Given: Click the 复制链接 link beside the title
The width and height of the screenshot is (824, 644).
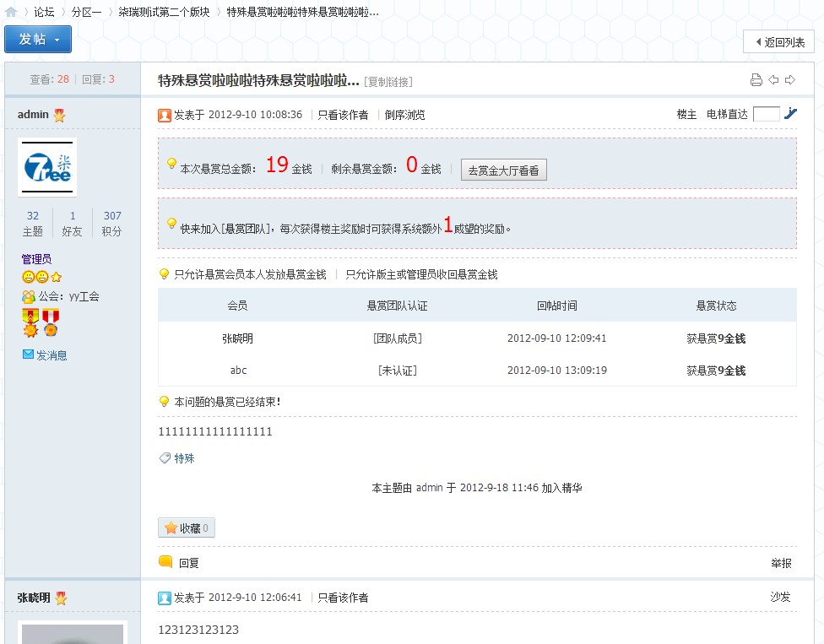Looking at the screenshot, I should (388, 82).
